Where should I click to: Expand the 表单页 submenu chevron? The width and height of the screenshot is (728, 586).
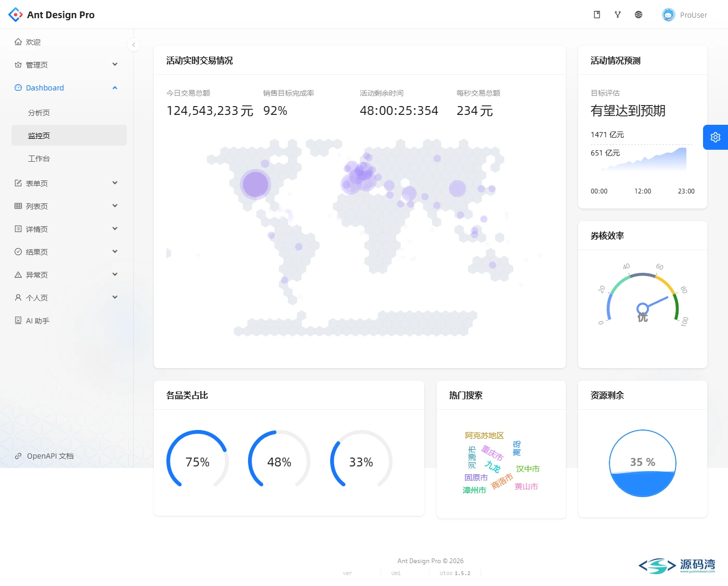point(115,183)
